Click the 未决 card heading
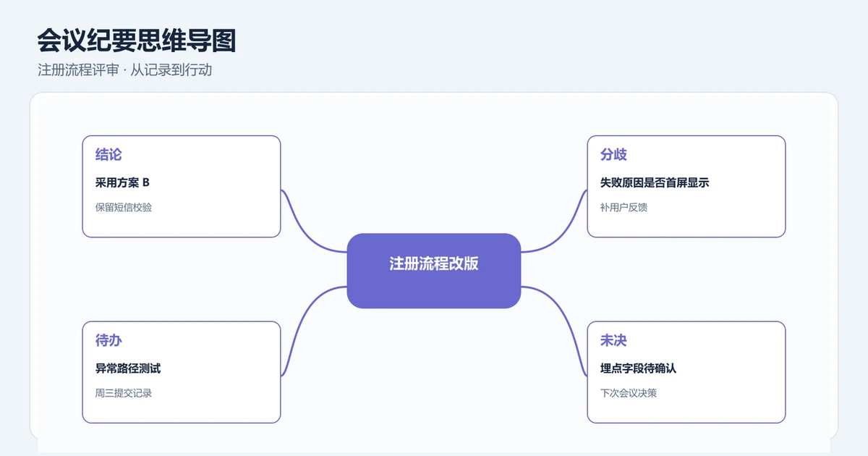The width and height of the screenshot is (868, 456). [x=613, y=340]
